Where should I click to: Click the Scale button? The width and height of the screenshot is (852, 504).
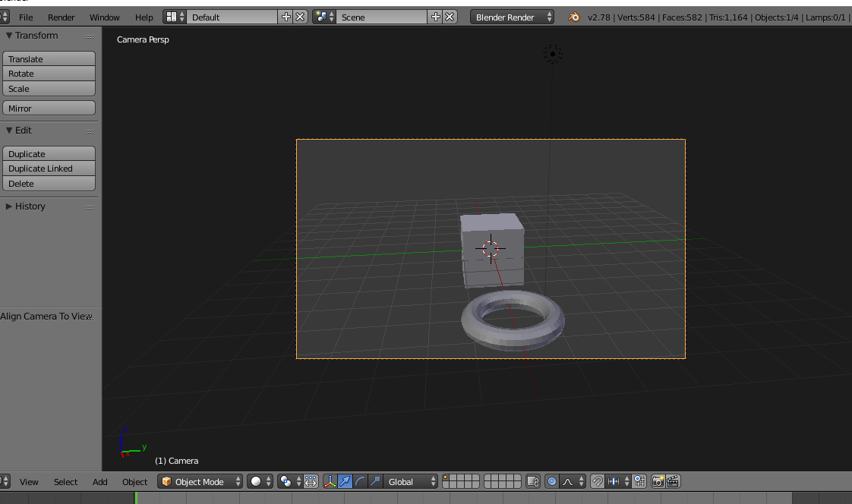coord(49,89)
